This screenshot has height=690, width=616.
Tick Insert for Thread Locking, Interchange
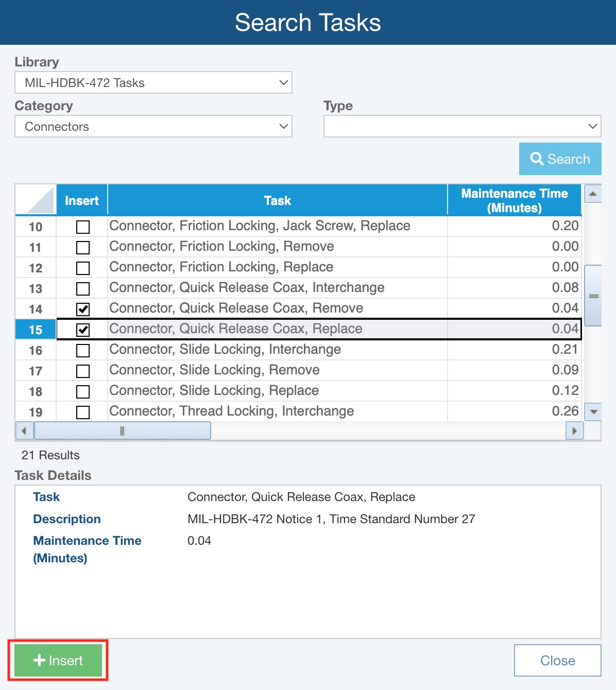tap(82, 412)
